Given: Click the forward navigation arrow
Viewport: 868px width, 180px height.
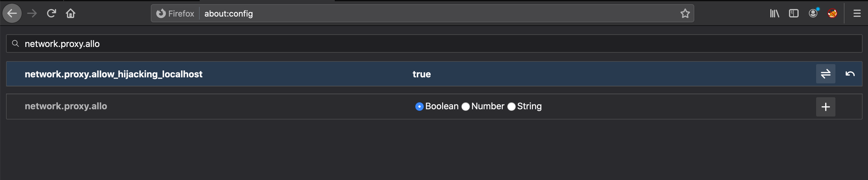Looking at the screenshot, I should (x=32, y=14).
